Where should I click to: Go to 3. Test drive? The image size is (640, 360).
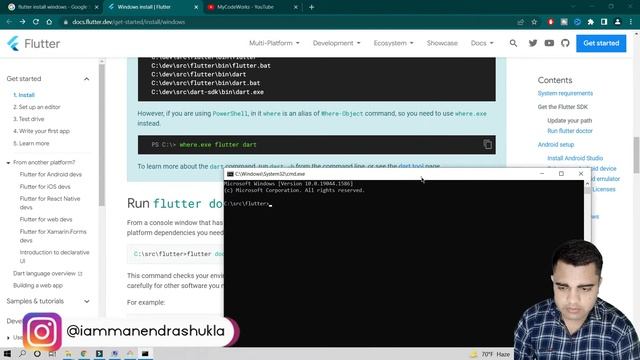(29, 119)
